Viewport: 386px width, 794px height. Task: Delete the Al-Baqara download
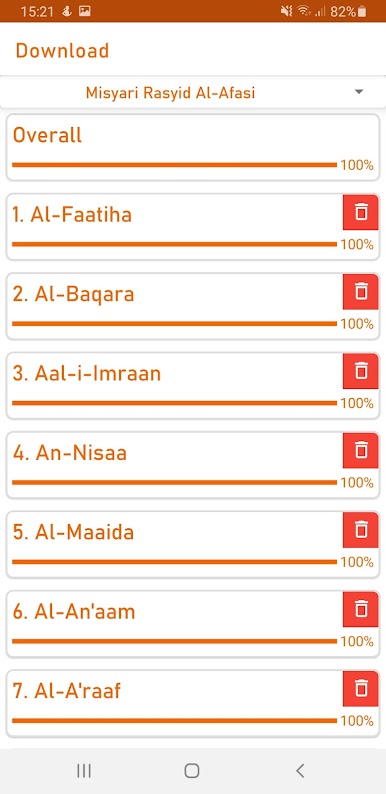point(361,292)
